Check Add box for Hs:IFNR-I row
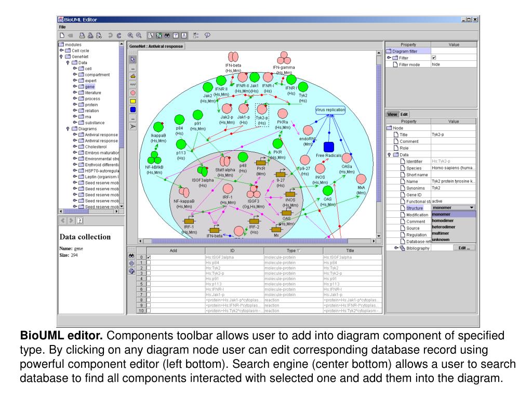 149,289
